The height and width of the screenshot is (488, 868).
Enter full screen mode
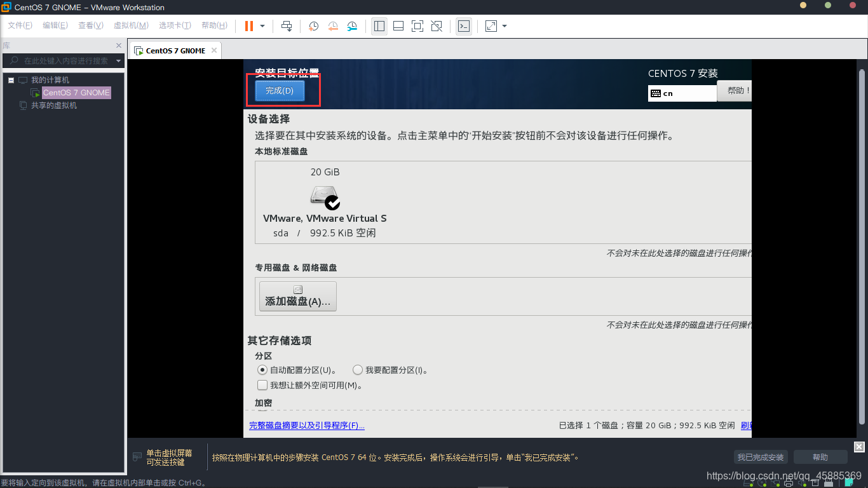(417, 26)
